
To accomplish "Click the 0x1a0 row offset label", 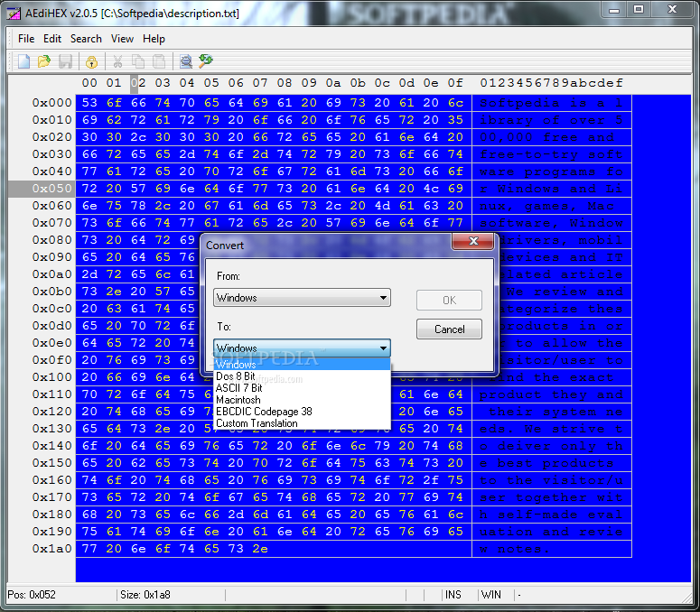I will (x=51, y=549).
